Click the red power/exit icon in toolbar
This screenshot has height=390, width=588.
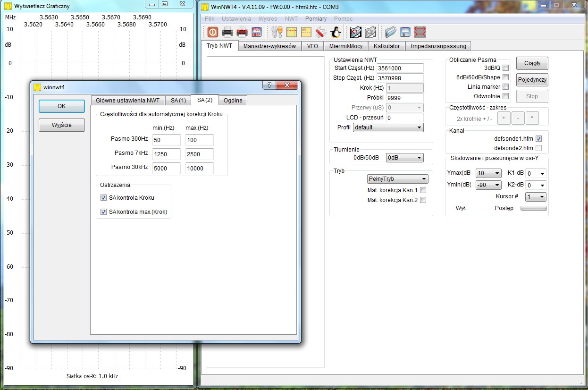pos(213,32)
